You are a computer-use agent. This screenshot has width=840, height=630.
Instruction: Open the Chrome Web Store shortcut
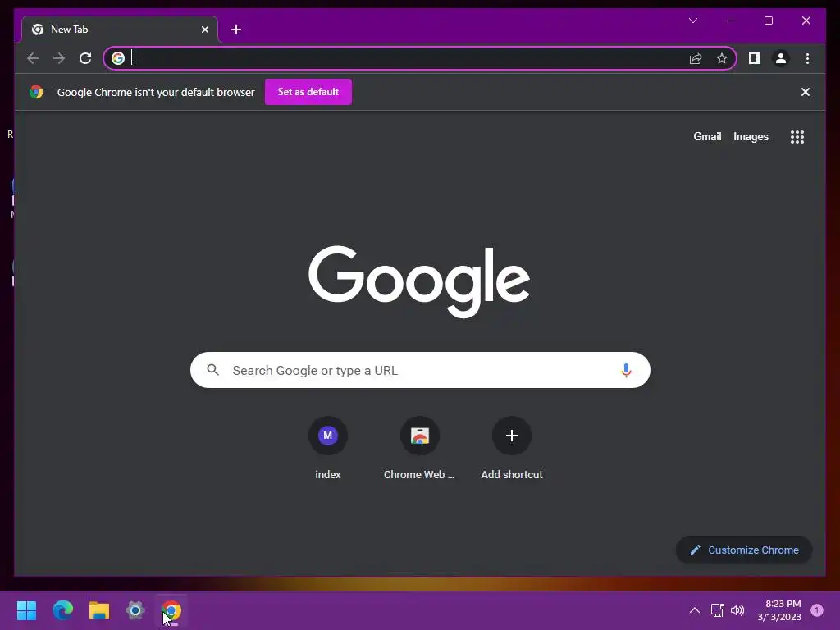point(419,449)
